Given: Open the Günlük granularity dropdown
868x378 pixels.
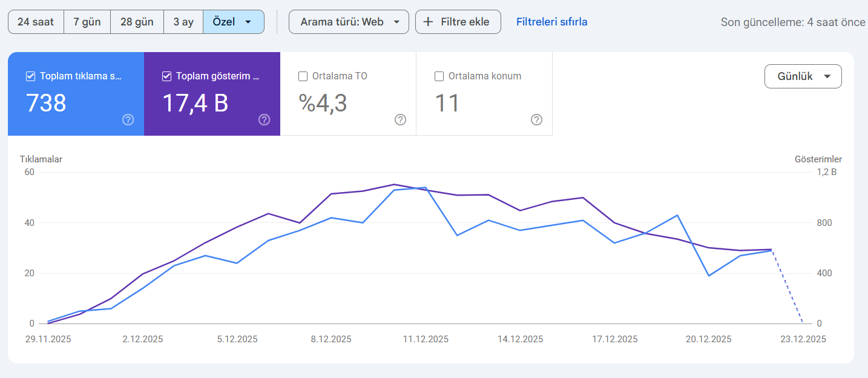Looking at the screenshot, I should pyautogui.click(x=803, y=76).
